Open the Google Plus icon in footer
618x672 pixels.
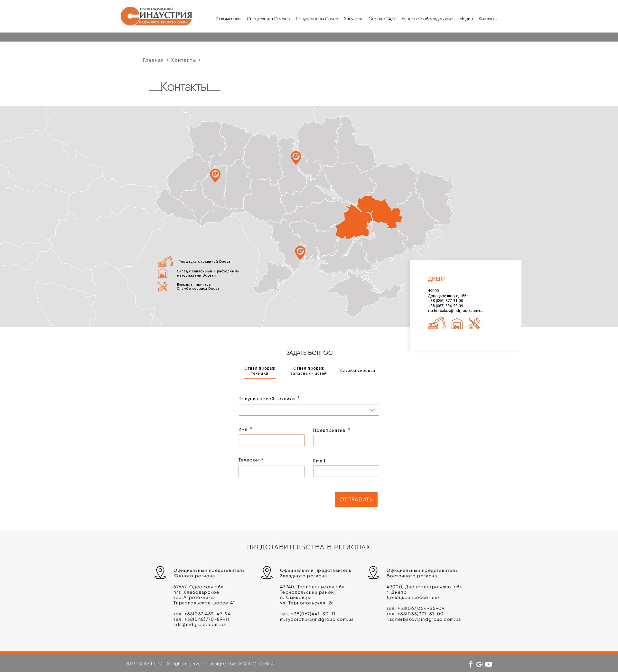tap(480, 664)
